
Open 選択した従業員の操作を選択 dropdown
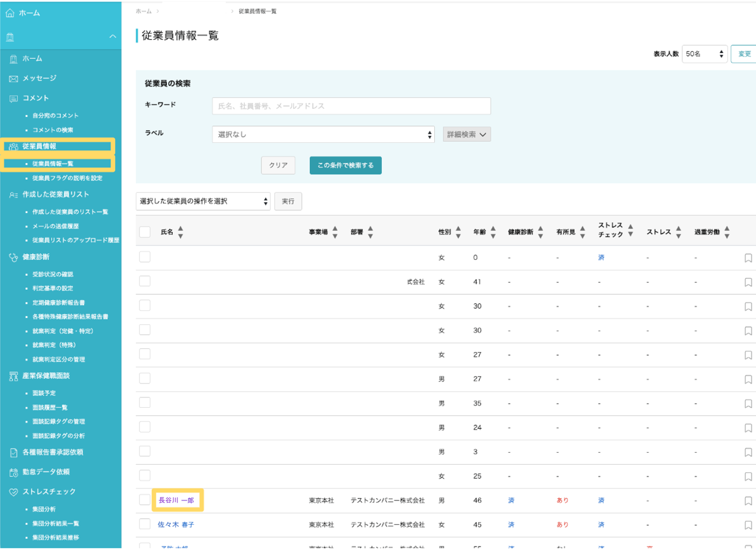(203, 201)
